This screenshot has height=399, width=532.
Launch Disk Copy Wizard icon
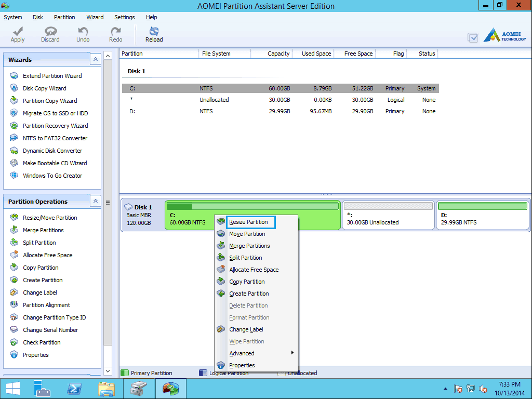[x=14, y=88]
